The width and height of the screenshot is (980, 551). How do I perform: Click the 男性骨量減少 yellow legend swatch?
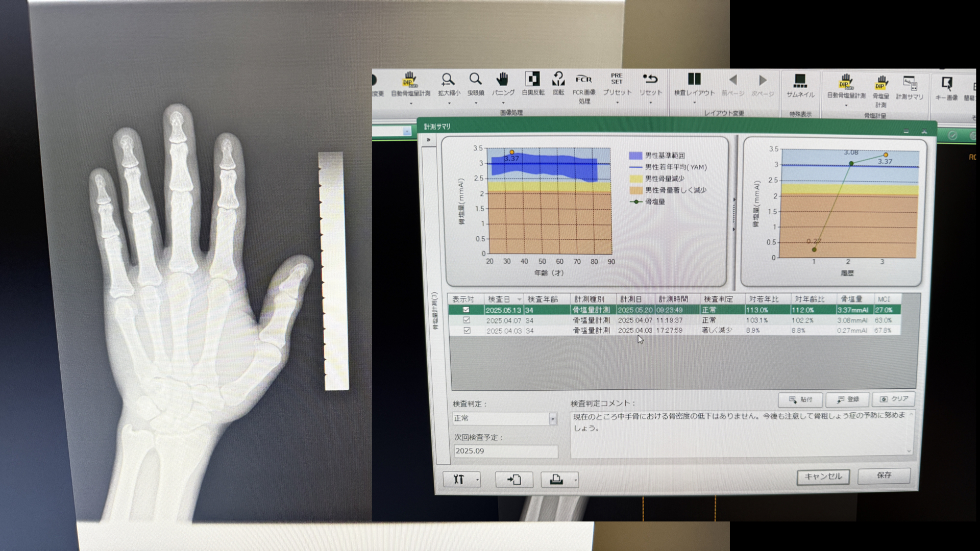tap(636, 179)
